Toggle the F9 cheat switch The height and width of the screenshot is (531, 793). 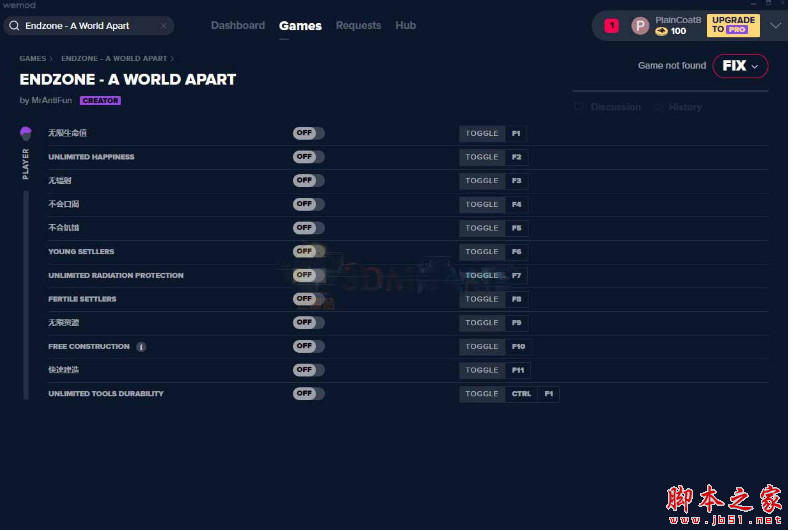pos(309,322)
